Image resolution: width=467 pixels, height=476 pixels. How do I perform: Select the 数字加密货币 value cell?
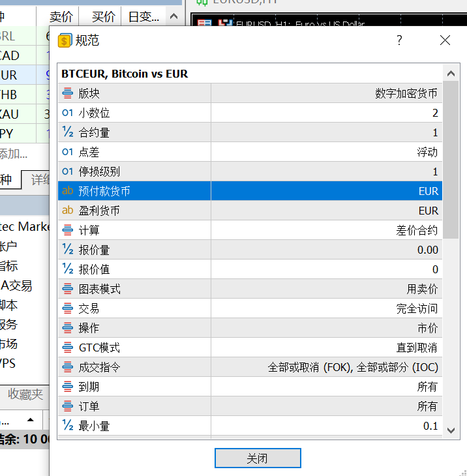pos(326,93)
